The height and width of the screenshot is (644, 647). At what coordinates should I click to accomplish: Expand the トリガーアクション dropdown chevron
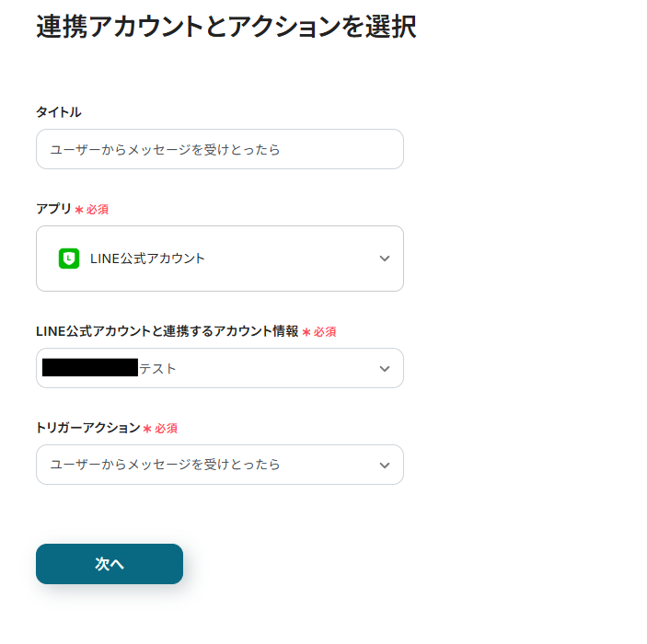pyautogui.click(x=385, y=466)
